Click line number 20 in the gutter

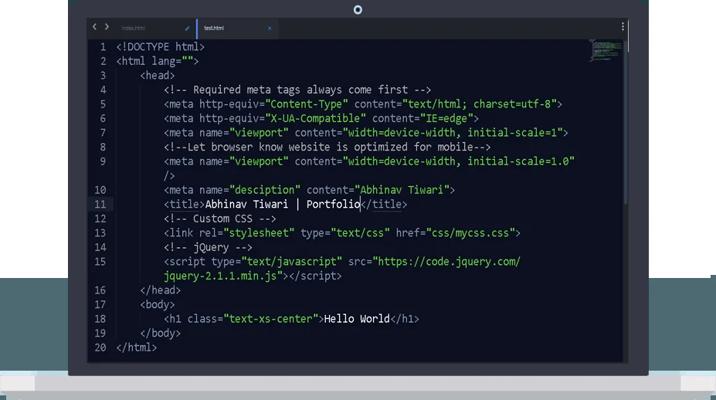100,347
